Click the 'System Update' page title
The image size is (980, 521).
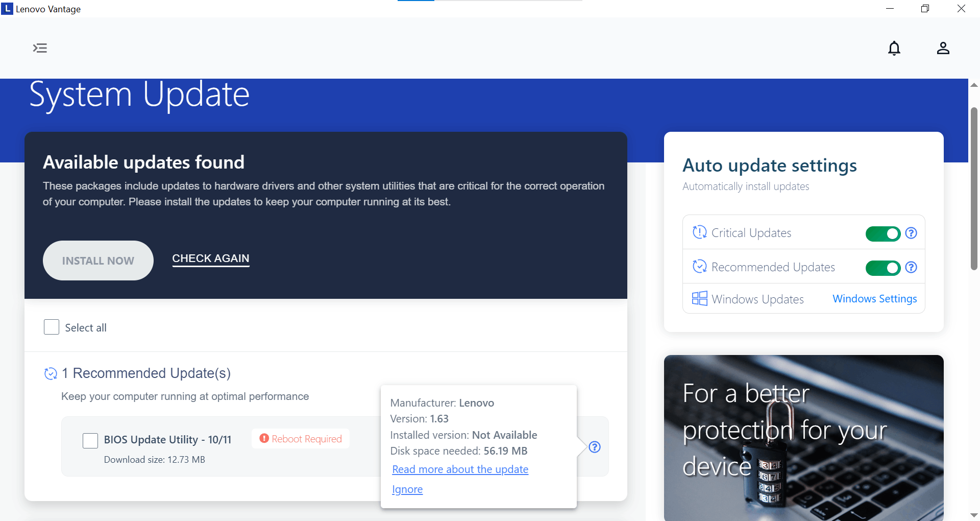click(x=139, y=95)
